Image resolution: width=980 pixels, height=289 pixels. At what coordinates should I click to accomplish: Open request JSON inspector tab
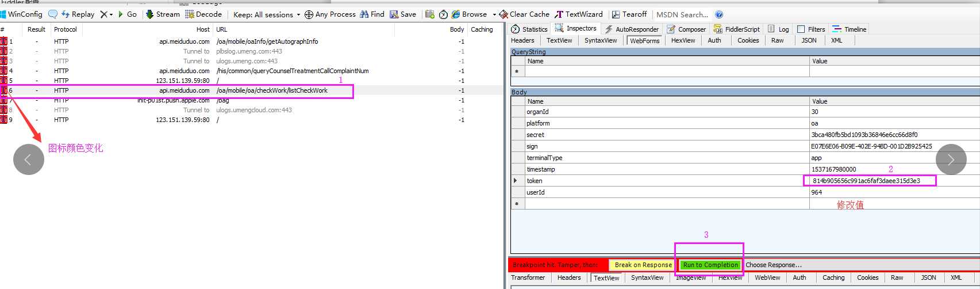tap(809, 40)
